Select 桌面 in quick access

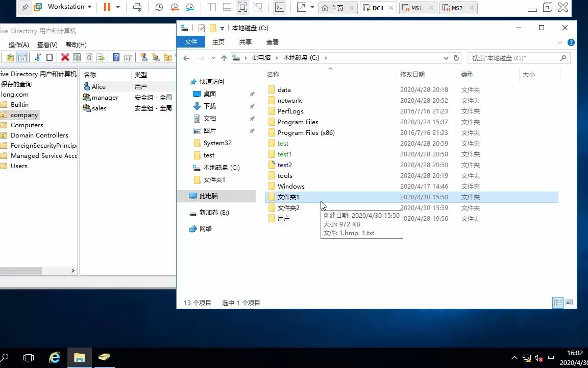pos(210,94)
